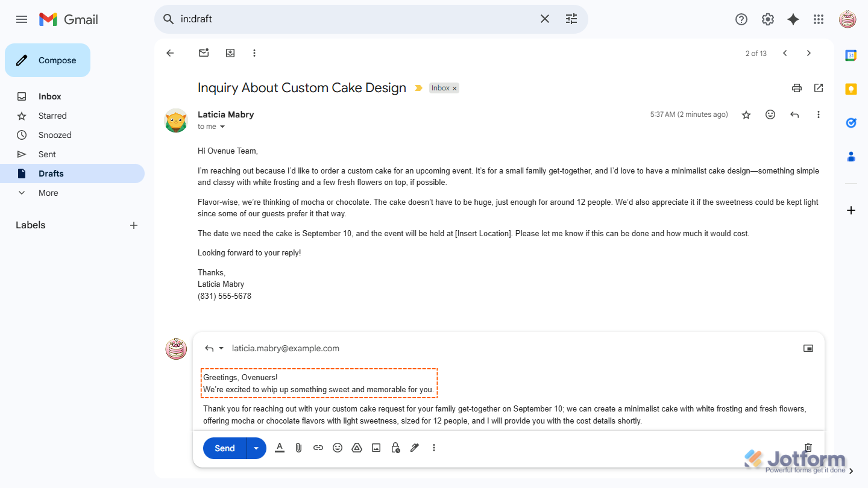This screenshot has height=488, width=868.
Task: Expand the reply type dropdown arrow
Action: [x=221, y=348]
